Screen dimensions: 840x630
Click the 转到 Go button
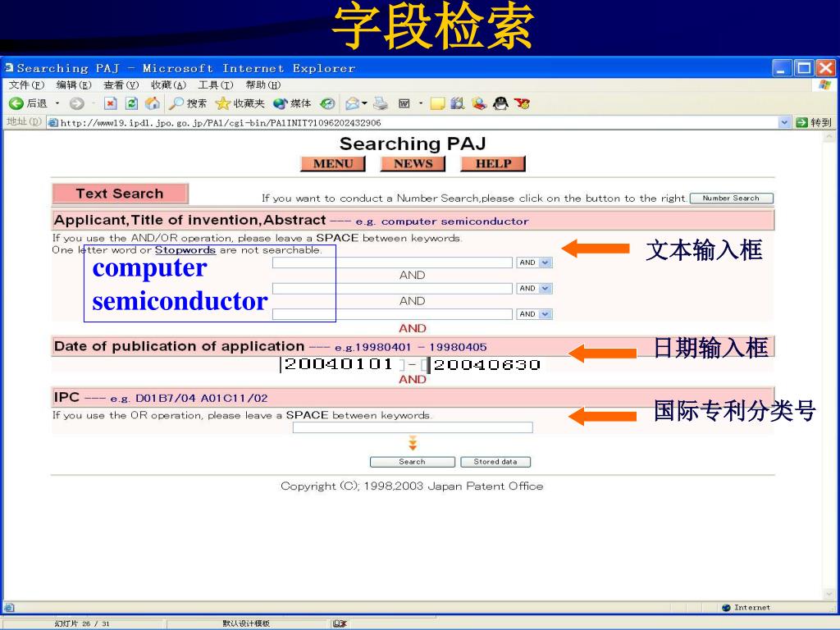coord(815,123)
